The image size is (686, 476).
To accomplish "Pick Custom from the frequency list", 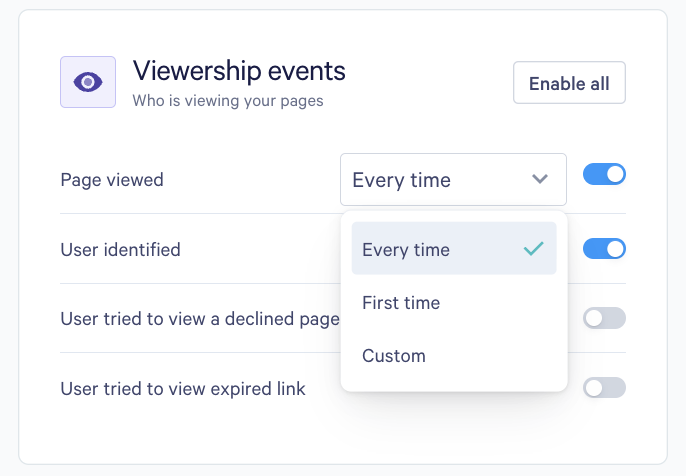I will pos(394,355).
